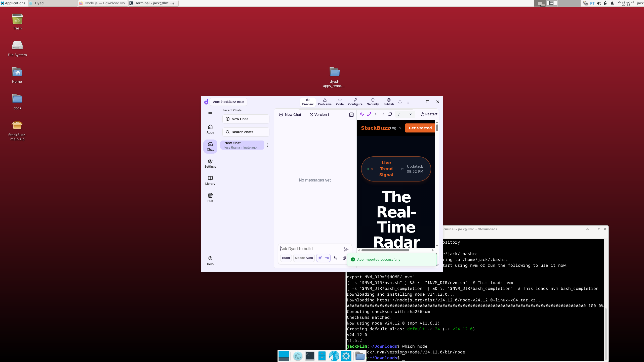
Task: Switch to the Preview tab
Action: pyautogui.click(x=308, y=102)
